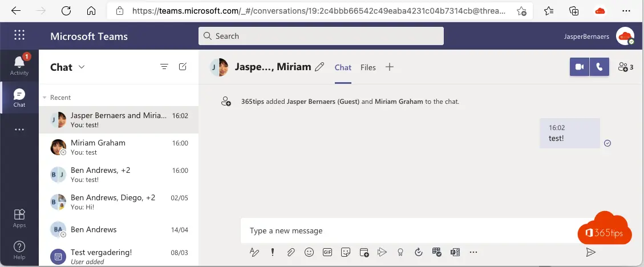Open the browser settings ellipsis menu
The height and width of the screenshot is (267, 644).
[626, 11]
